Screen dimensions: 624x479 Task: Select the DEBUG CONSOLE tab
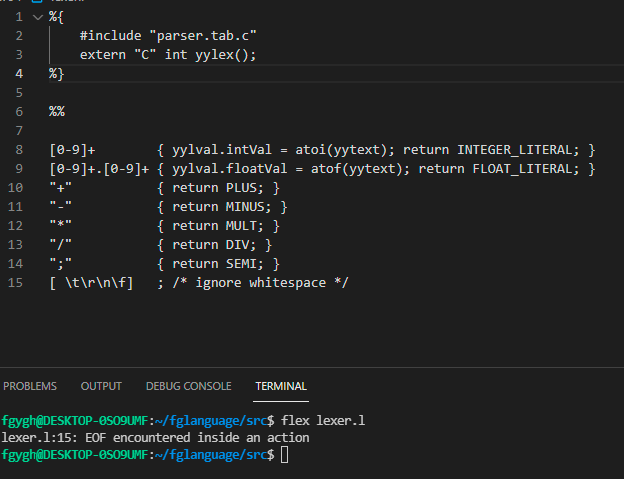188,386
